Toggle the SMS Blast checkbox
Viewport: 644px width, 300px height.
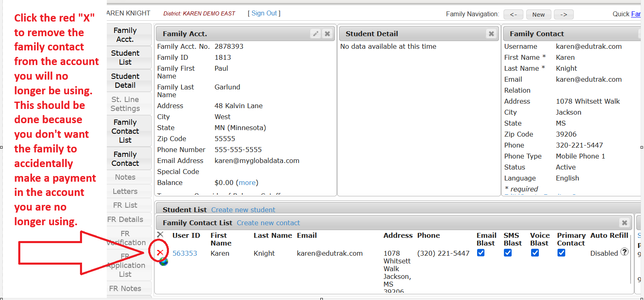508,253
